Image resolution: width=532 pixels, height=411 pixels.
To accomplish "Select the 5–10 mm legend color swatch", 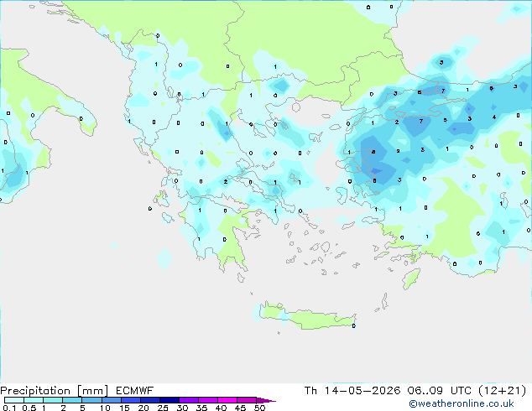I will pyautogui.click(x=91, y=400).
